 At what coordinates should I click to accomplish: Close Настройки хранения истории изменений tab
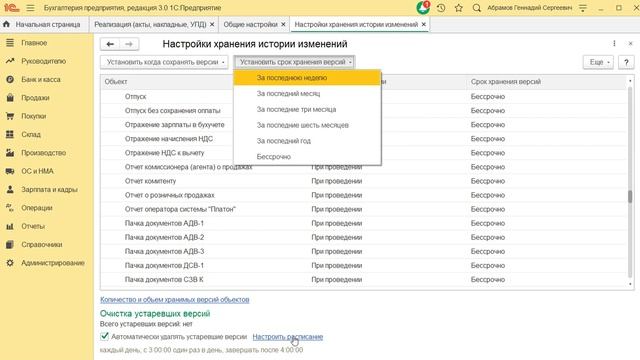tap(424, 24)
